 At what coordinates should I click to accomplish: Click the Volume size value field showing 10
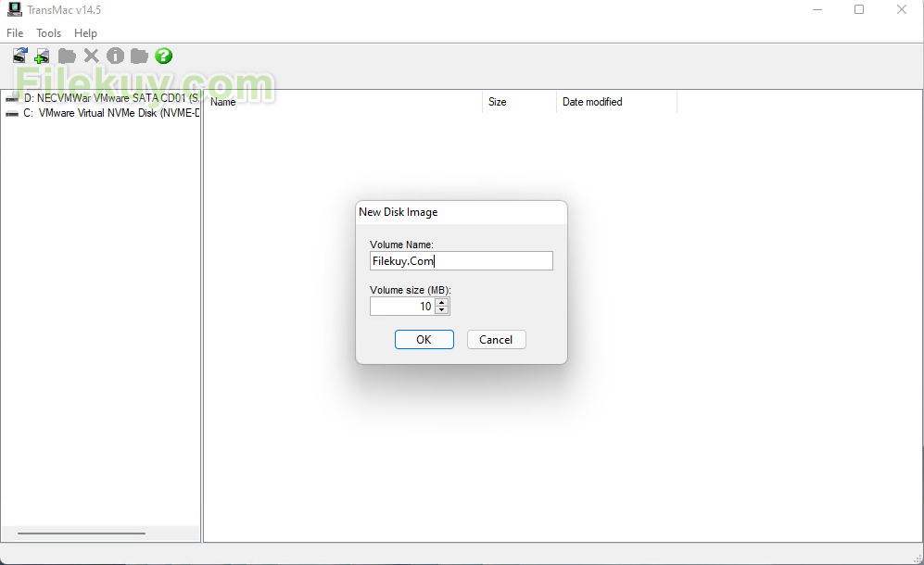402,307
